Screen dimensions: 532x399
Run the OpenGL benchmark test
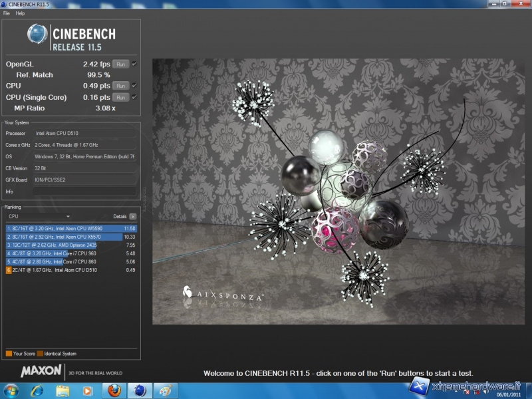120,65
